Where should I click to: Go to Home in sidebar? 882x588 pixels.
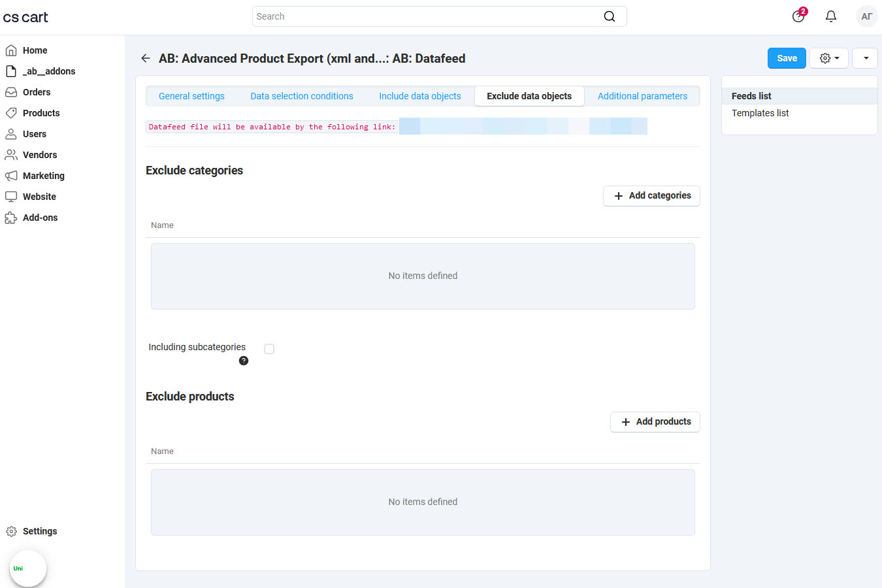tap(35, 50)
